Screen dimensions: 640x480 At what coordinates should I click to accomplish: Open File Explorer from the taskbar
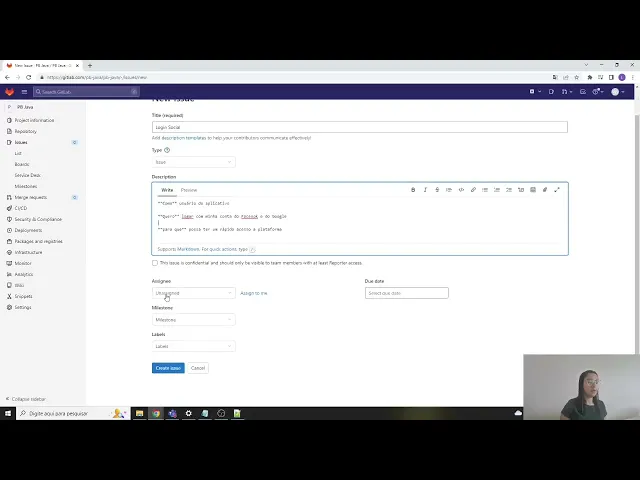(x=140, y=413)
